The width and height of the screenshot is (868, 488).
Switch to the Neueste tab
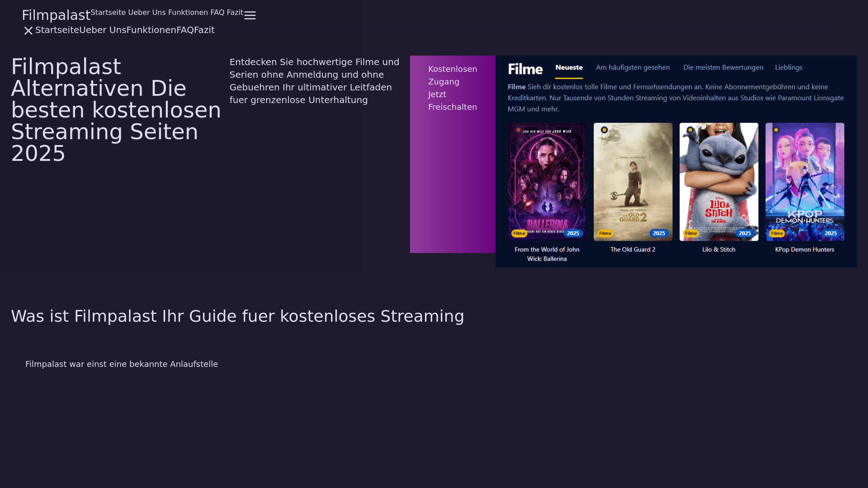(x=569, y=67)
